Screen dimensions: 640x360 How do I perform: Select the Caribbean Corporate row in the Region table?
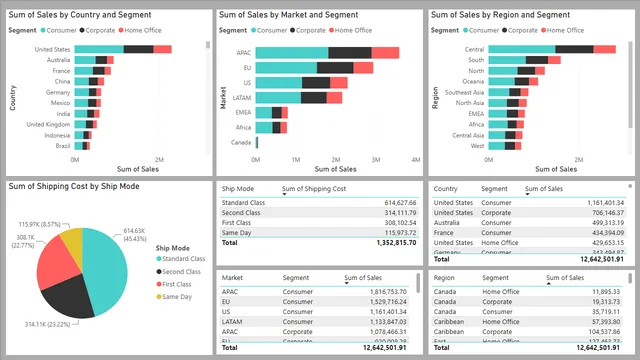[527, 332]
